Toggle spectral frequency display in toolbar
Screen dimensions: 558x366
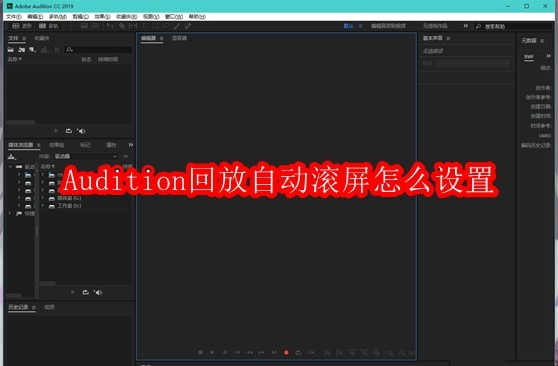[x=84, y=26]
